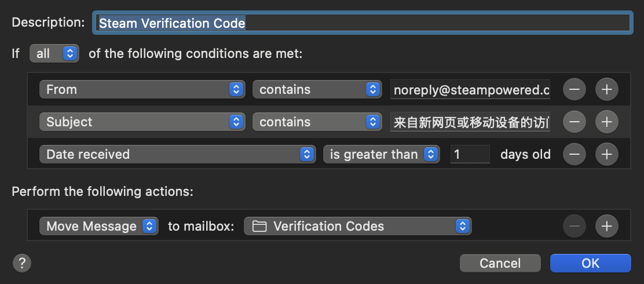Click the Subject value field with Chinese text
This screenshot has width=644, height=284.
tap(470, 122)
